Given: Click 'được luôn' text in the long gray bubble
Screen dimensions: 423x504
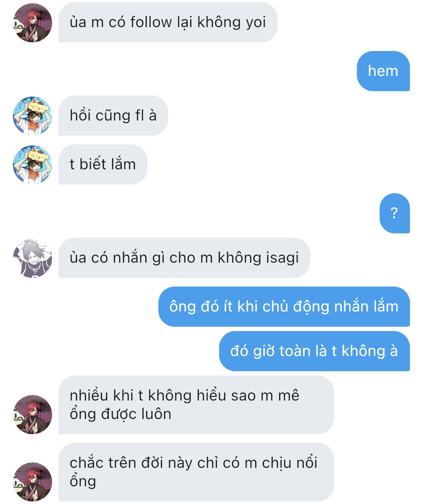Looking at the screenshot, I should (x=136, y=414).
